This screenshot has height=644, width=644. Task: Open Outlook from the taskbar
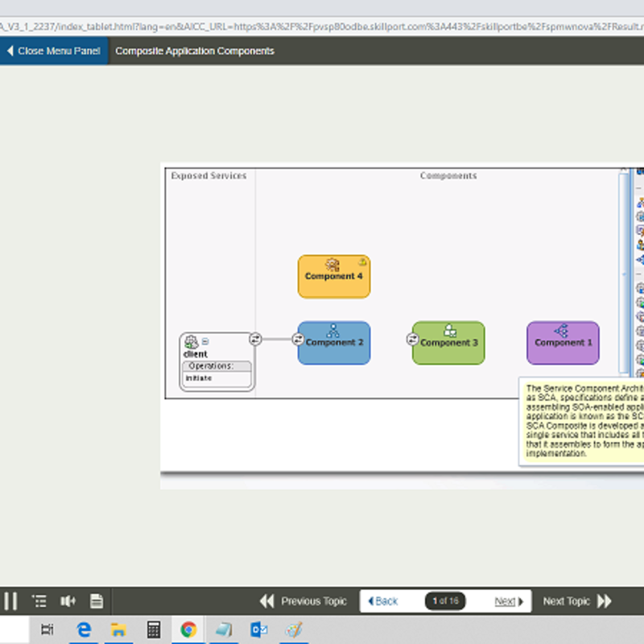258,630
